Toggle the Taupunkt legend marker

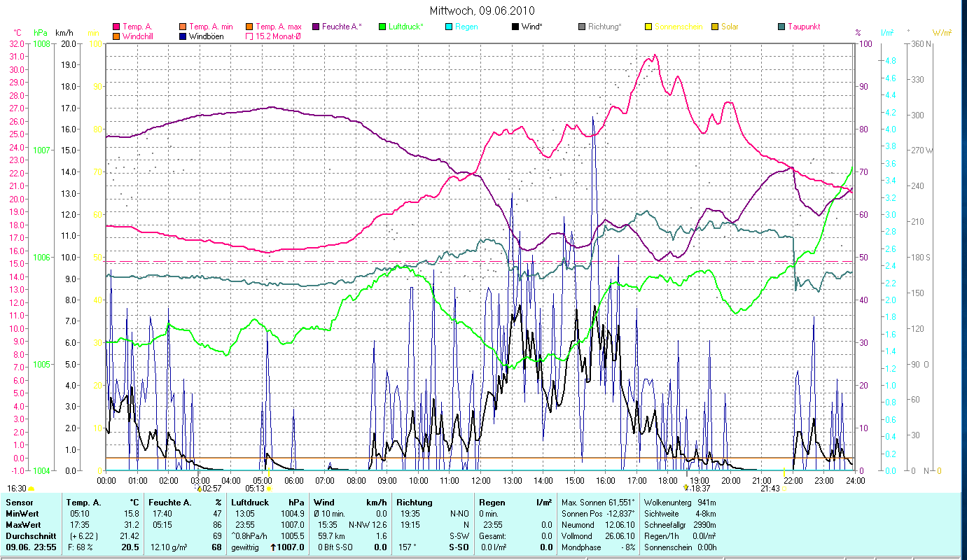(x=781, y=27)
